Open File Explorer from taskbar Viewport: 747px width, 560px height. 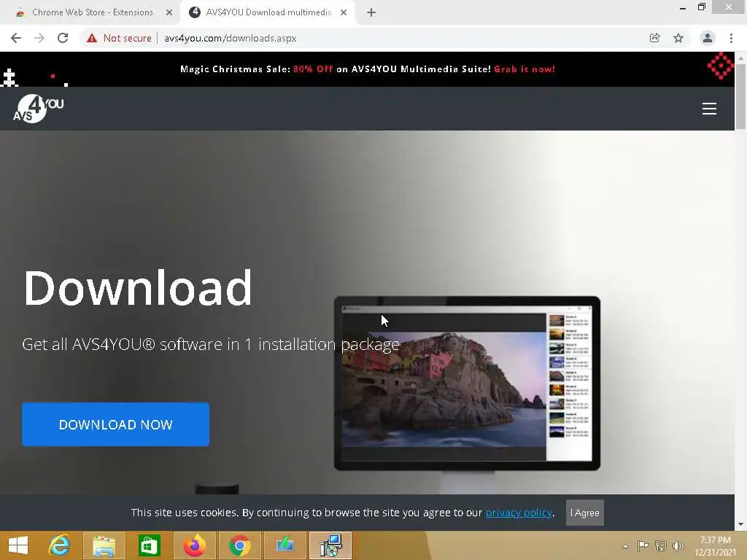click(x=104, y=545)
